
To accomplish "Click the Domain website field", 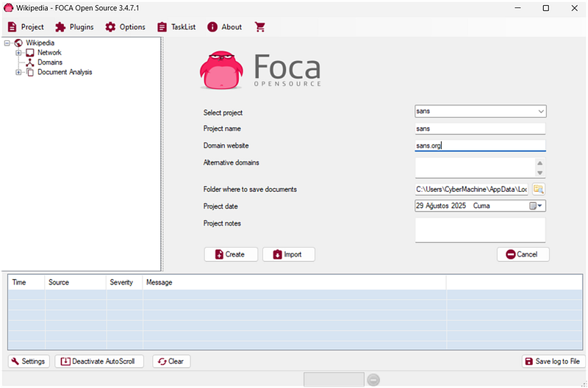I will tap(480, 145).
